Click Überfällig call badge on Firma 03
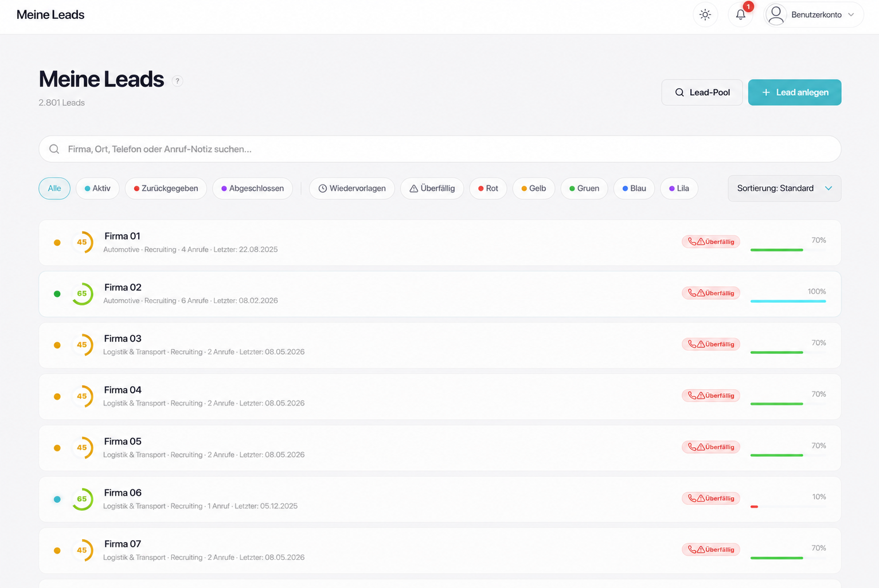Image resolution: width=879 pixels, height=588 pixels. click(711, 344)
